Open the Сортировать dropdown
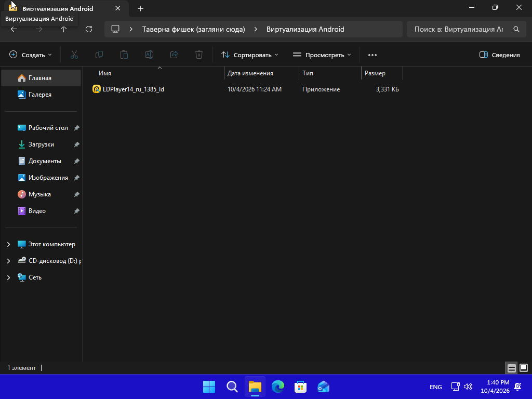532x399 pixels. click(250, 55)
